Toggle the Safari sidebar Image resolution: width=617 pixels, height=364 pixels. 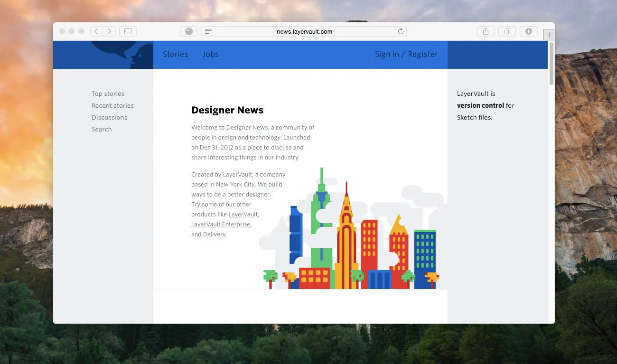(x=127, y=31)
